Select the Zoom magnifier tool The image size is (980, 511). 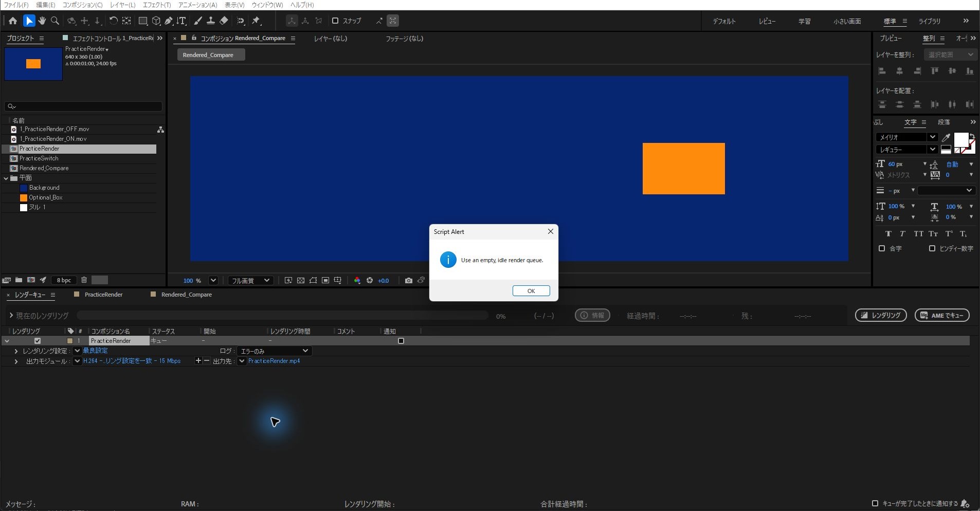[55, 21]
